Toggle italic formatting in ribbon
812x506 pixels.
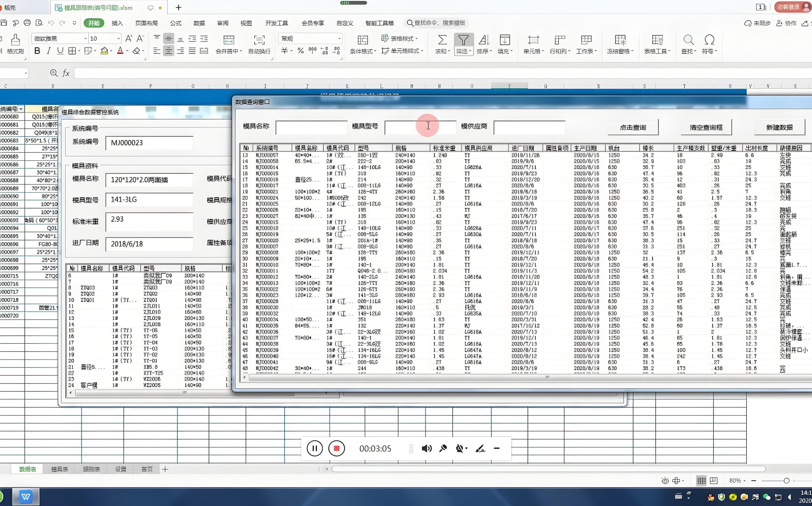pos(49,51)
